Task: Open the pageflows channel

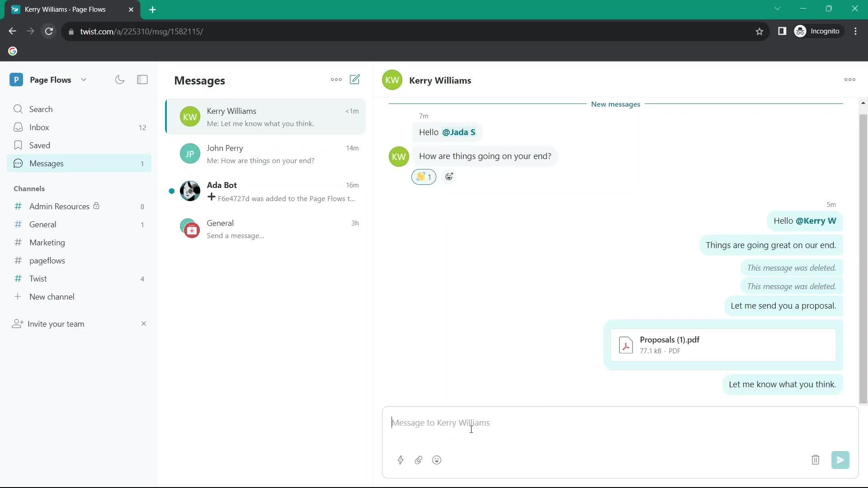Action: point(79,261)
